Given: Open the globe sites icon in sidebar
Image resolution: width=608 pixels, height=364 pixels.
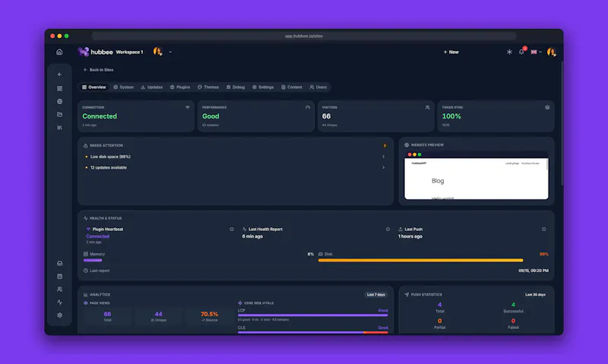Looking at the screenshot, I should click(60, 102).
